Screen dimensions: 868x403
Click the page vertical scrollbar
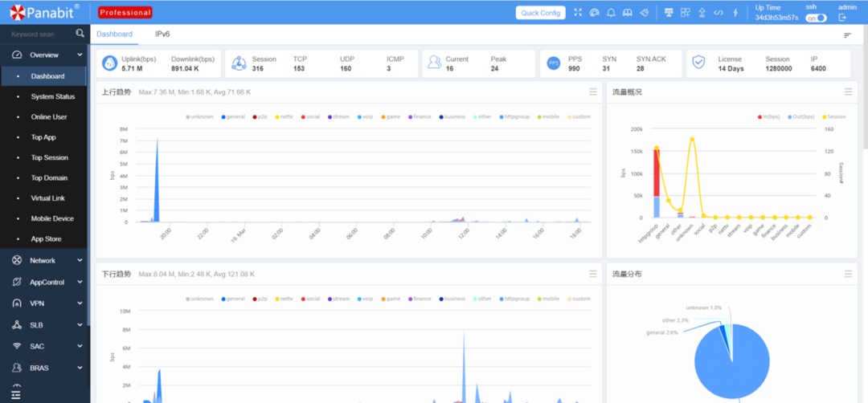click(x=866, y=88)
